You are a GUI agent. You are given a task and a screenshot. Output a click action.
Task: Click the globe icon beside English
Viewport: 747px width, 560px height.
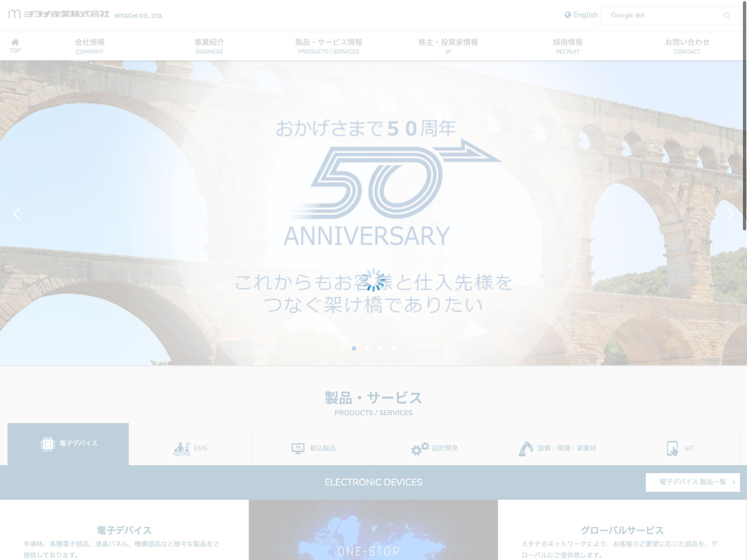click(568, 15)
